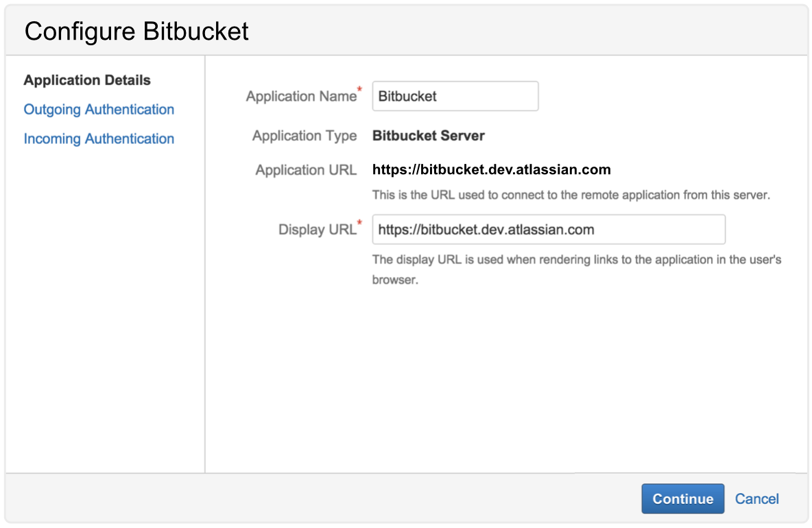Submit the form with Continue
Image resolution: width=812 pixels, height=528 pixels.
(x=682, y=499)
